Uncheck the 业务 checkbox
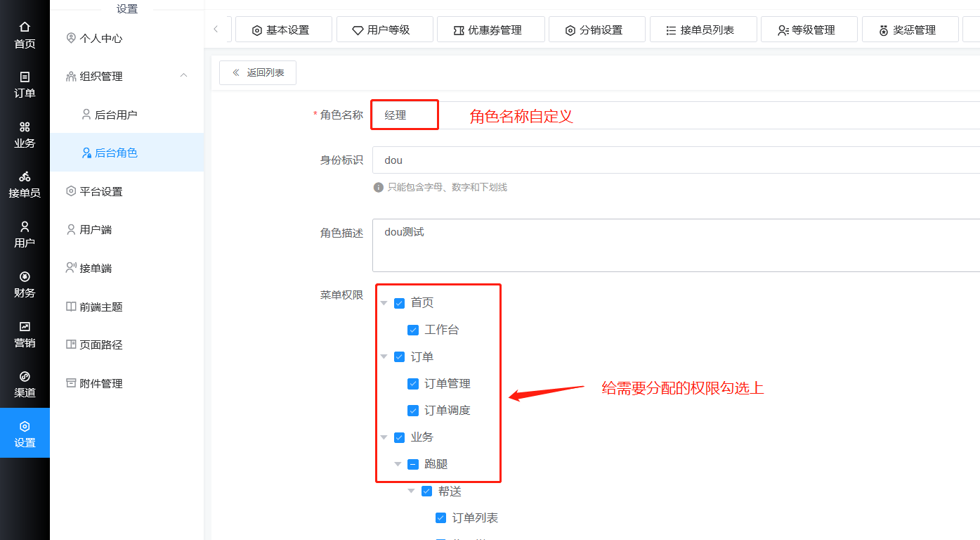Image resolution: width=980 pixels, height=540 pixels. [400, 437]
